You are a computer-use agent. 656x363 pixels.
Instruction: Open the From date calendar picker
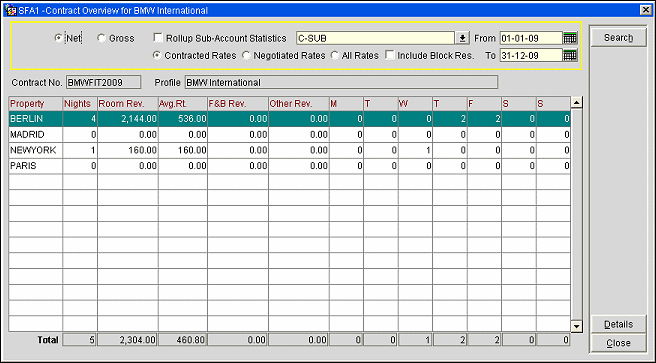coord(570,38)
